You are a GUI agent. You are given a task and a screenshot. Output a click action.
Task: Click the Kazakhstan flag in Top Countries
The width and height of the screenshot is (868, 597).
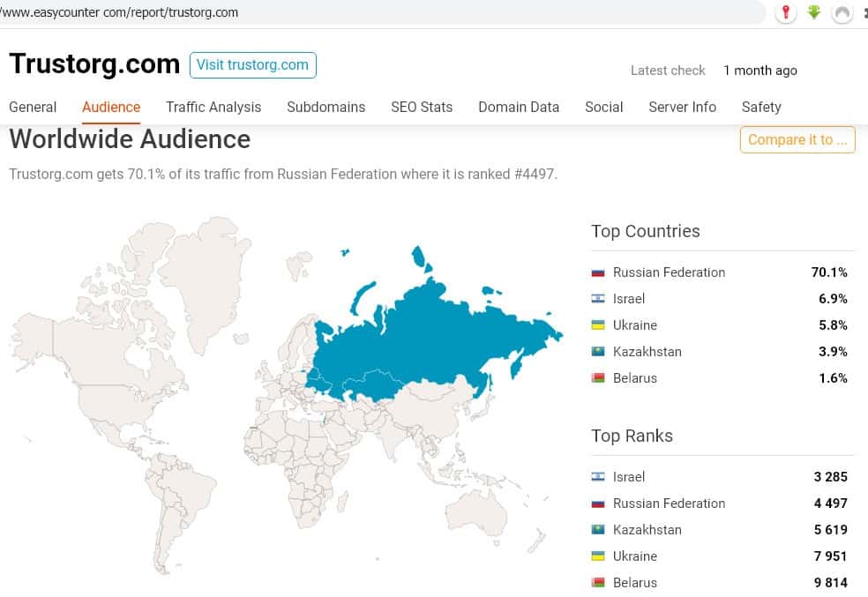point(598,352)
